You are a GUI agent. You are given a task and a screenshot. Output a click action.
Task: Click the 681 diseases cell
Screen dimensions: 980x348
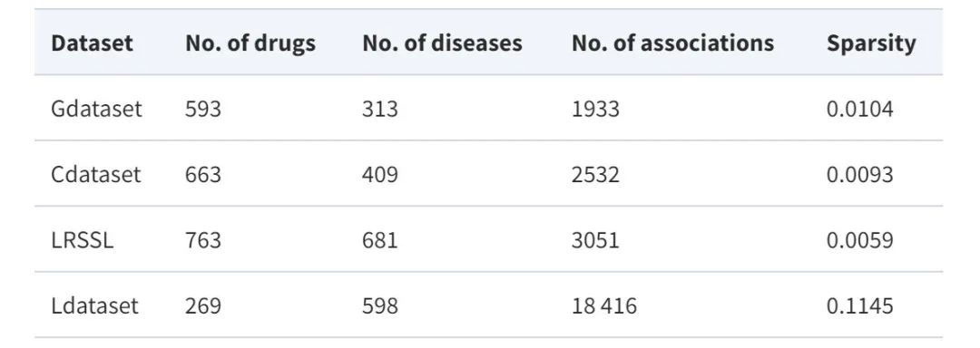point(379,240)
